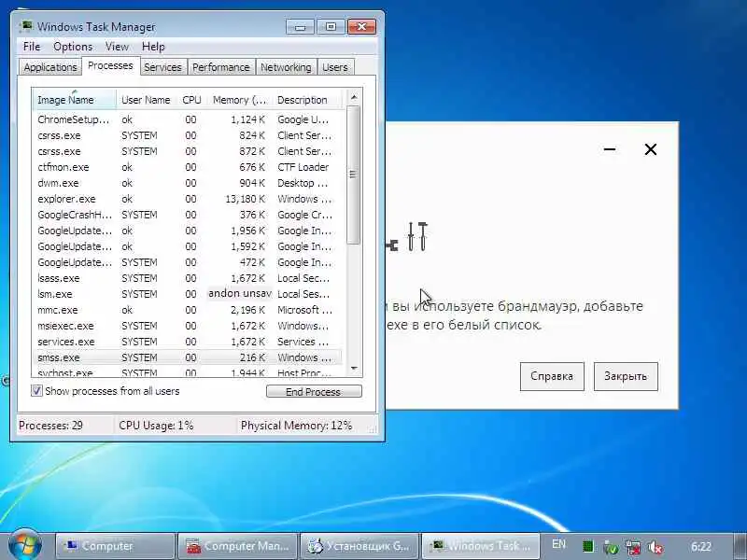Select the msiexec.exe process
The height and width of the screenshot is (560, 747).
click(x=189, y=326)
